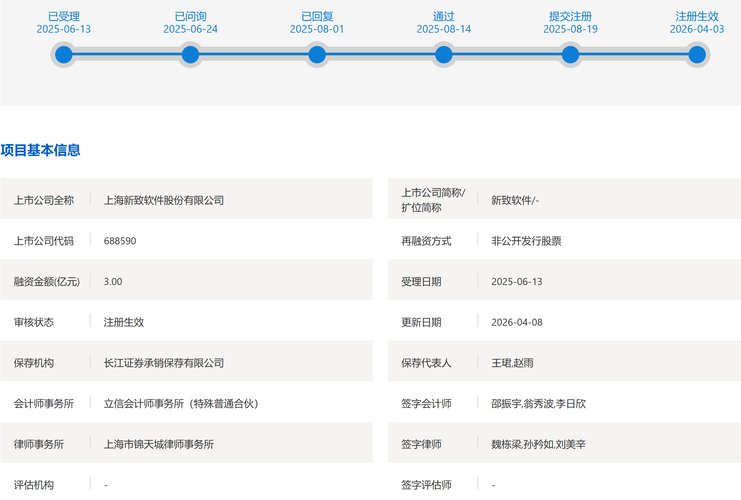The image size is (741, 500).
Task: Click the 上市公司全称 field label
Action: point(43,200)
